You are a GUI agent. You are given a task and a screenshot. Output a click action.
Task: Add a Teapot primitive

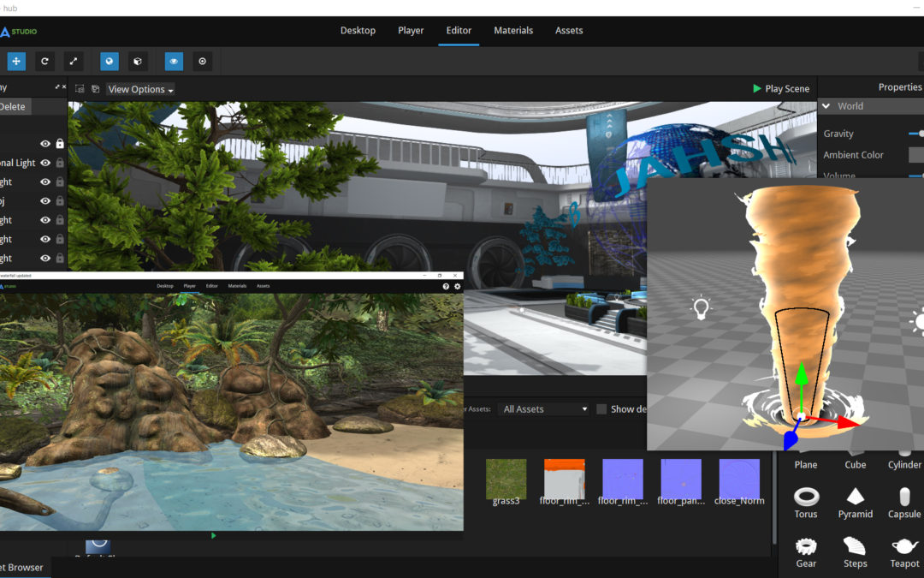(x=904, y=552)
